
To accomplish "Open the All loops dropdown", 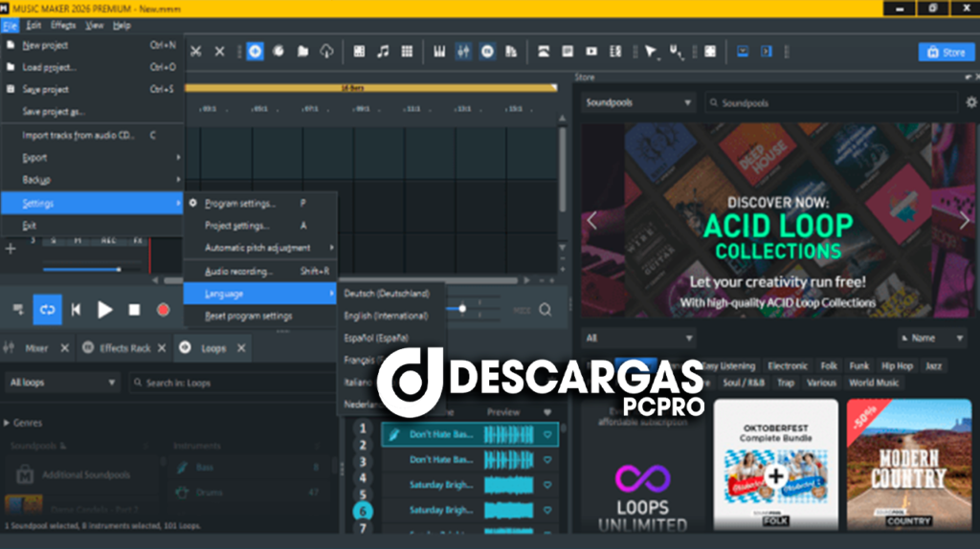I will (x=62, y=383).
